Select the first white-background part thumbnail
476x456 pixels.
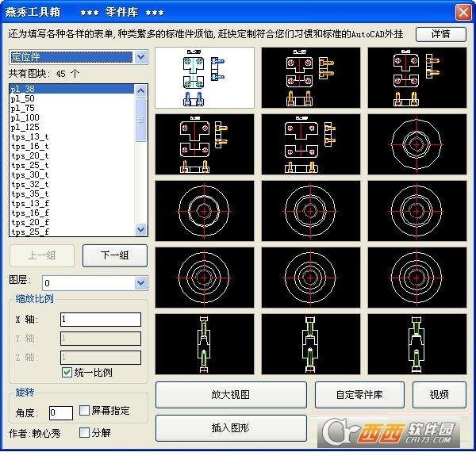(205, 77)
